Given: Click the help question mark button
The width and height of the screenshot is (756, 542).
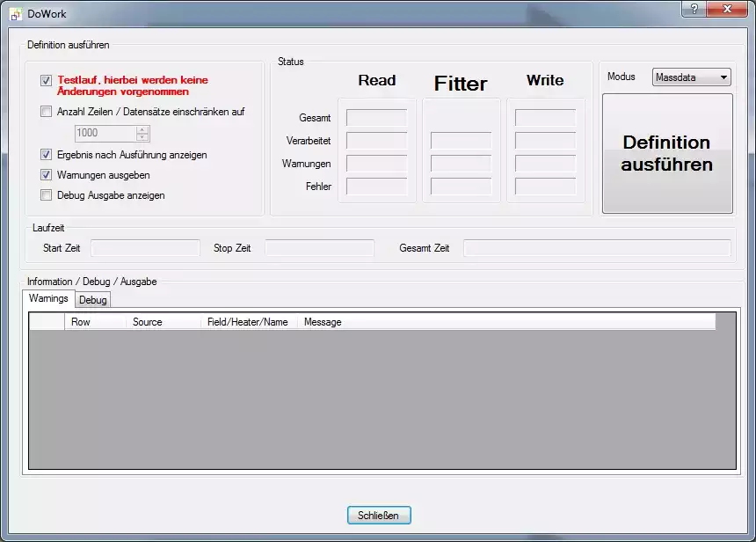Looking at the screenshot, I should click(694, 8).
